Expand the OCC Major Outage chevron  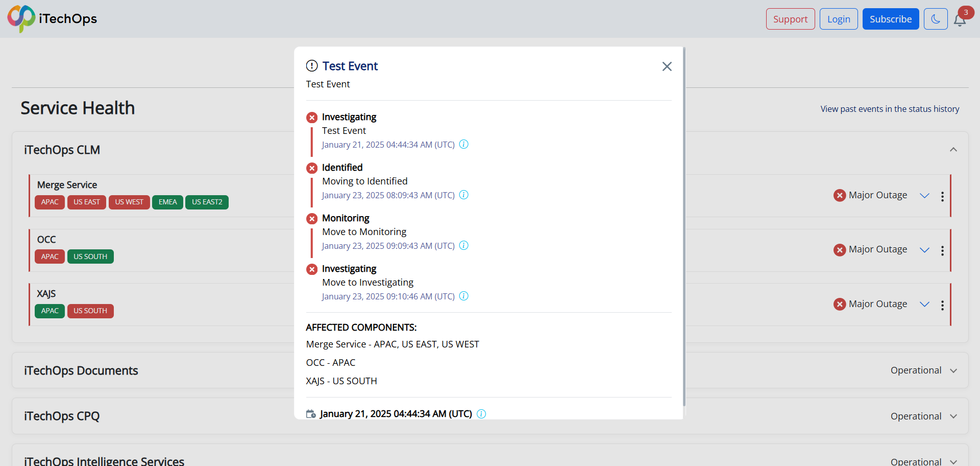924,250
